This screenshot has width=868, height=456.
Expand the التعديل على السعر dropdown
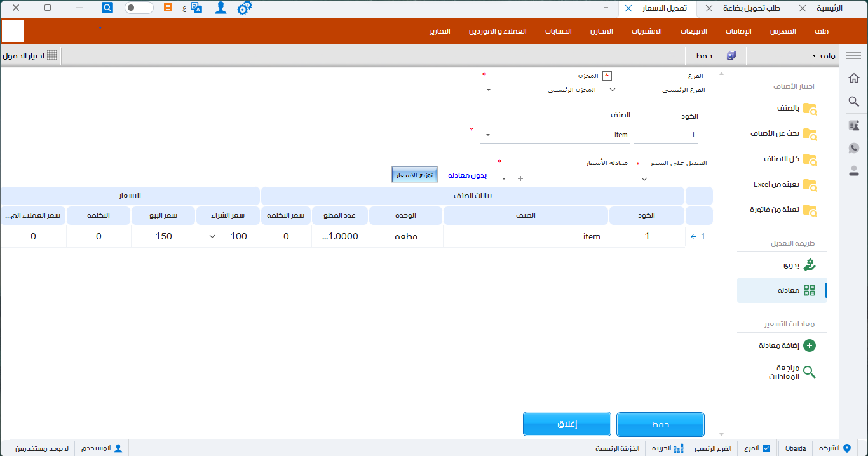(x=644, y=179)
